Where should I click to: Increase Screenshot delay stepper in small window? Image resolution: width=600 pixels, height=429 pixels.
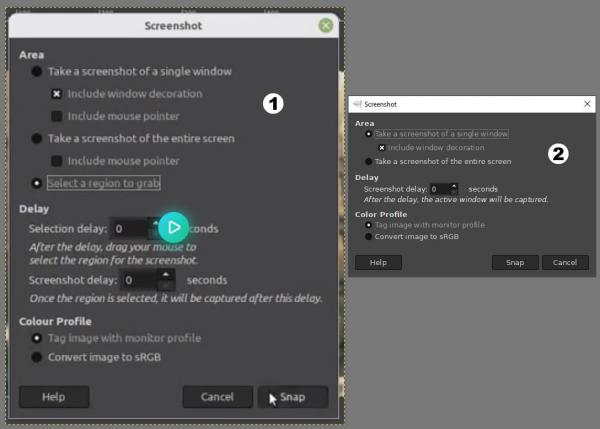[454, 186]
